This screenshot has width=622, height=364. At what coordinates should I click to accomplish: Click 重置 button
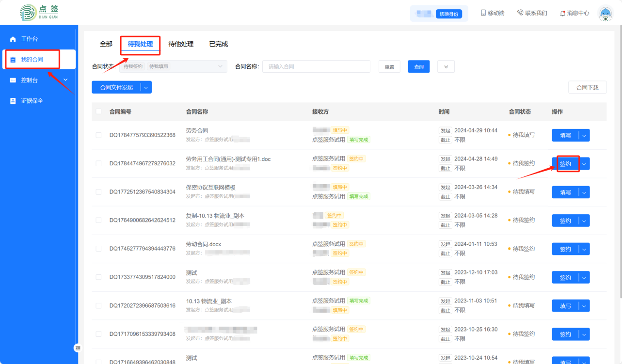pyautogui.click(x=389, y=66)
